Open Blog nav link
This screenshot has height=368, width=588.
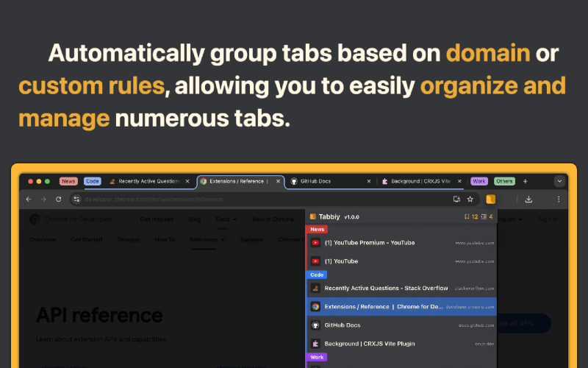195,219
